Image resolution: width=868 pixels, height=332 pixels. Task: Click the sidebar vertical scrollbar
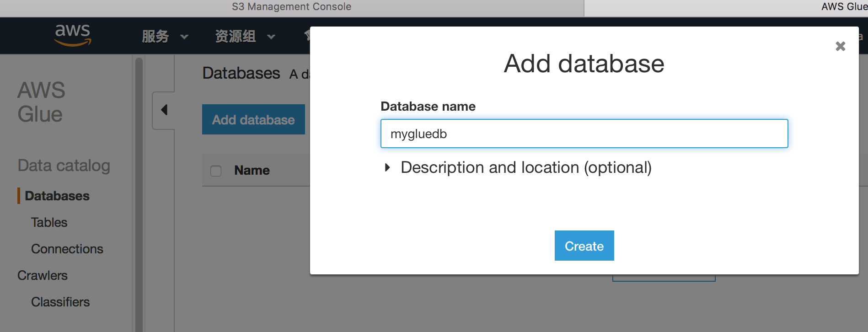click(x=139, y=194)
